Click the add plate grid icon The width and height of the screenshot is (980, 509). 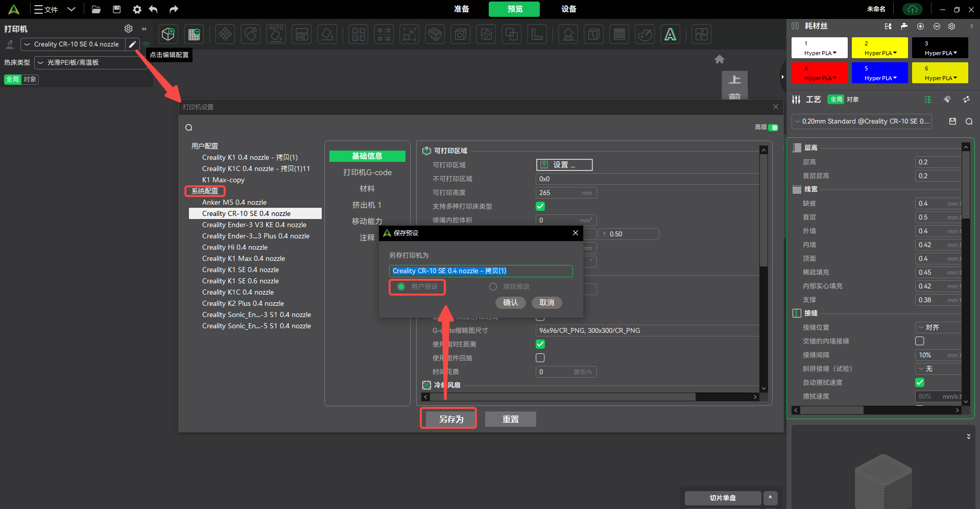pyautogui.click(x=194, y=34)
